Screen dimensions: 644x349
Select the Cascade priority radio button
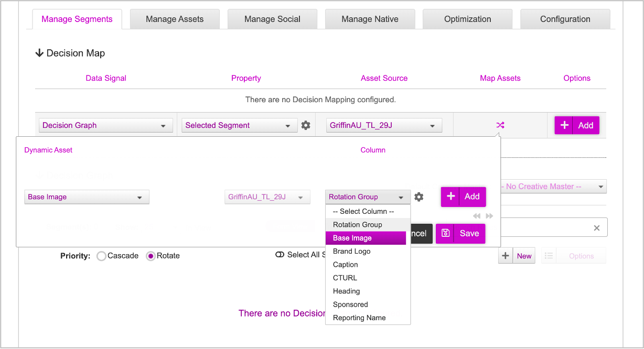(102, 256)
